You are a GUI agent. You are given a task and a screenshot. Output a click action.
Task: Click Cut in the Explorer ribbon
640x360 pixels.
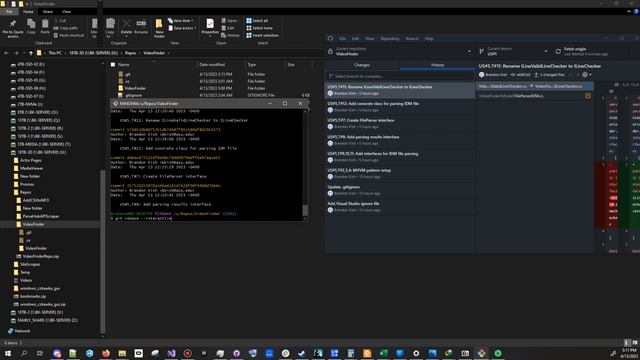click(60, 20)
